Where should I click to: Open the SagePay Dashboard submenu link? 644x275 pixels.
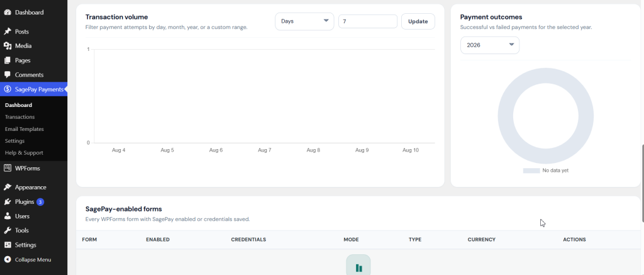(18, 105)
